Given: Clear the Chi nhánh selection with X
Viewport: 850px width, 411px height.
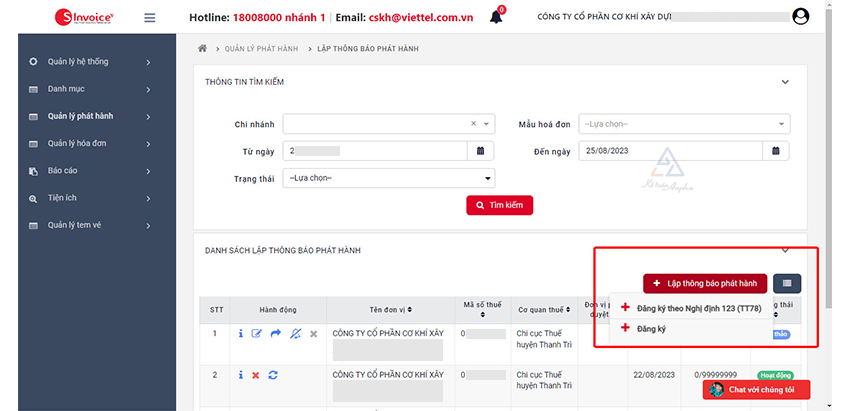Looking at the screenshot, I should pyautogui.click(x=474, y=124).
